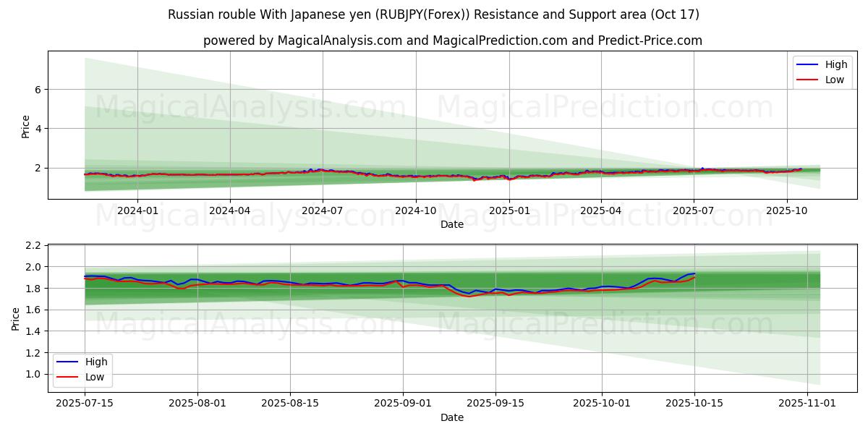868x434 pixels.
Task: Click the chart title about RUBJPY Resistance and Support
Action: [433, 14]
